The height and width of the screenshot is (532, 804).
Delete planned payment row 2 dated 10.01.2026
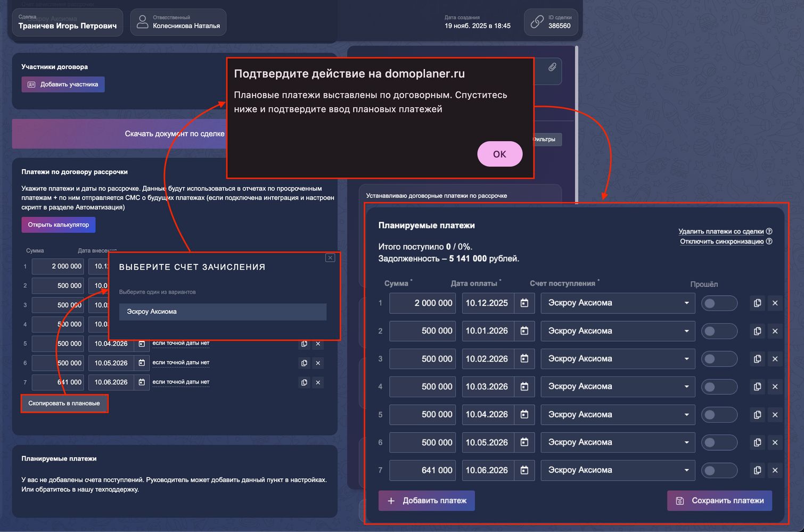(x=775, y=331)
